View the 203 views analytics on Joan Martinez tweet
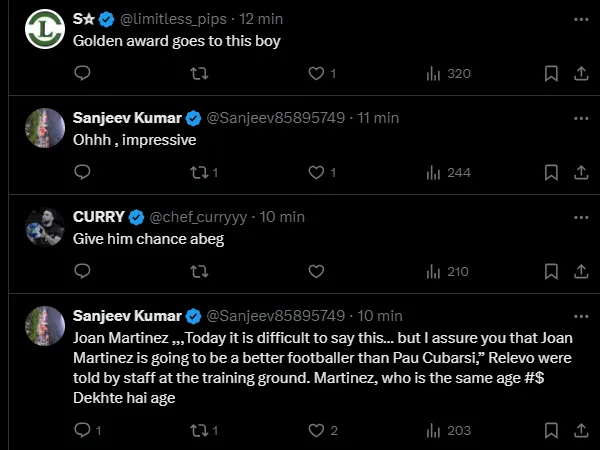600x450 pixels. point(448,430)
